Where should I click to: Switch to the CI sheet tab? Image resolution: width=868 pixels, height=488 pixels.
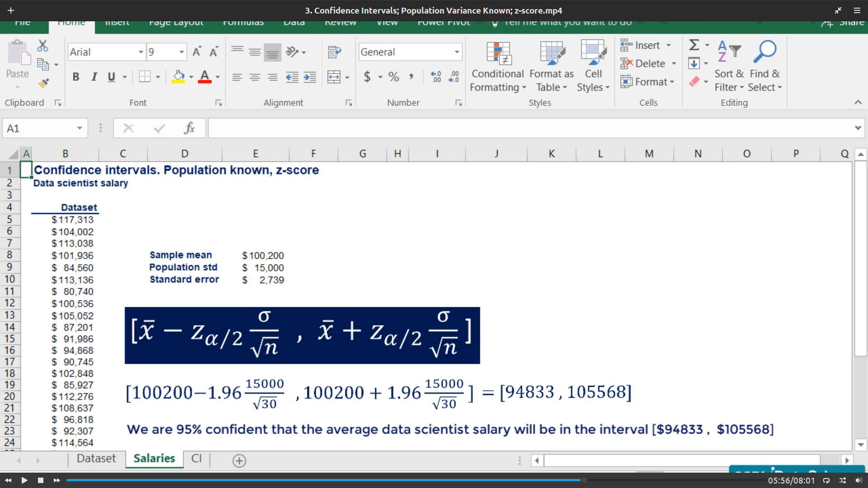tap(196, 459)
